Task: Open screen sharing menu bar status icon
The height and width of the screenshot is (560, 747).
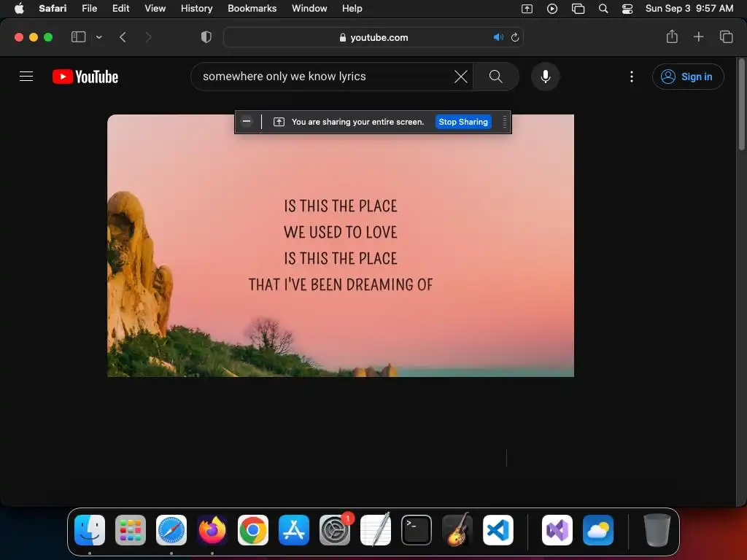Action: [x=527, y=9]
